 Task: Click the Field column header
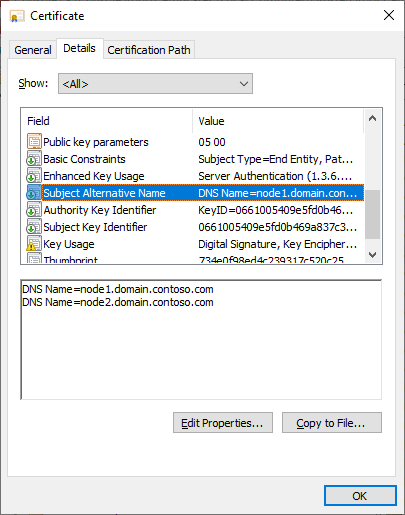tap(107, 121)
